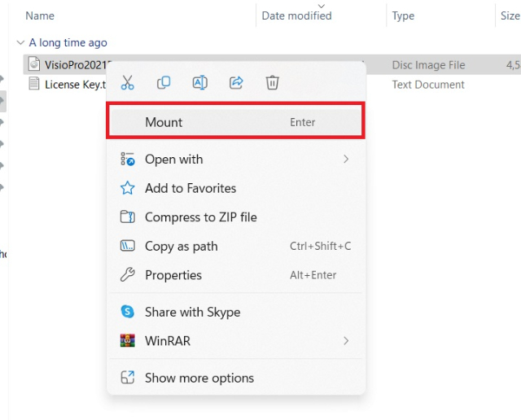The image size is (521, 420).
Task: Open Properties from context menu
Action: tap(173, 275)
